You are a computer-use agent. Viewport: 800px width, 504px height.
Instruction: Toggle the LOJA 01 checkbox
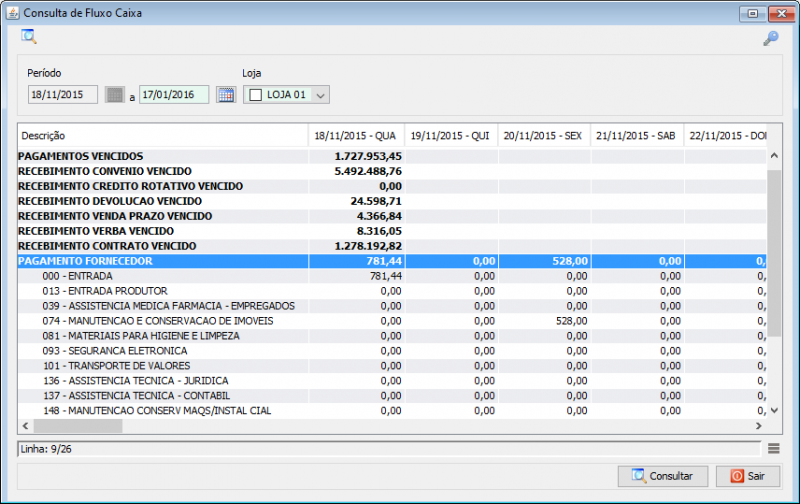pos(256,95)
